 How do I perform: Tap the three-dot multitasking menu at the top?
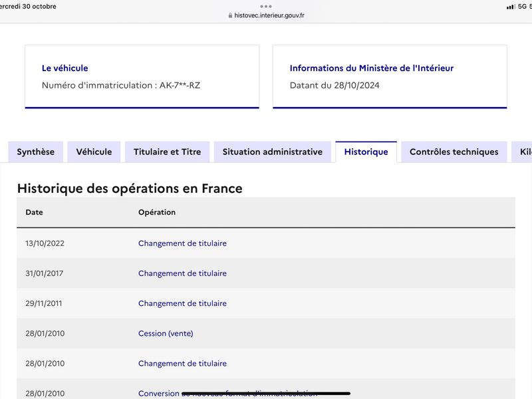pos(266,6)
